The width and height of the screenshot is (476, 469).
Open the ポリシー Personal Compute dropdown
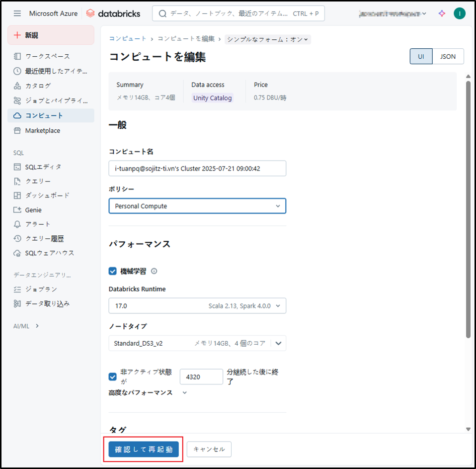pyautogui.click(x=197, y=206)
